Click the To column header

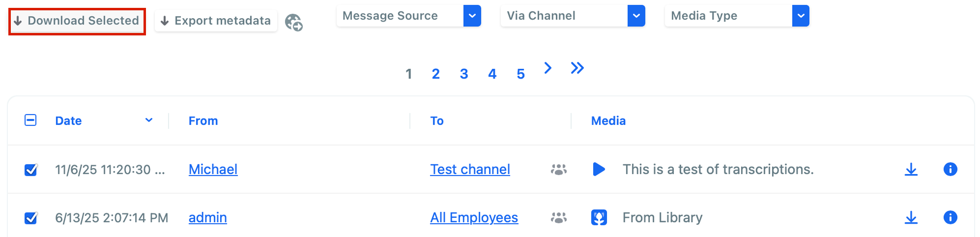(x=437, y=121)
